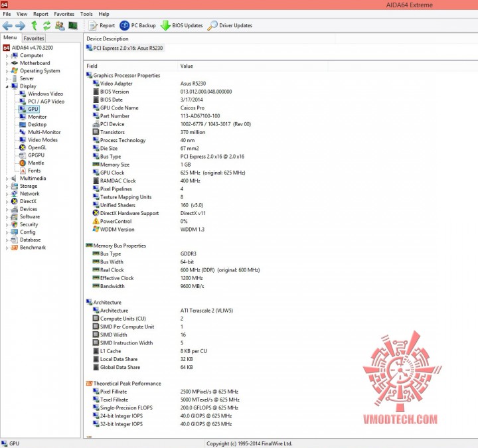Expand the Multimedia tree node
This screenshot has height=448, width=478.
click(x=7, y=179)
